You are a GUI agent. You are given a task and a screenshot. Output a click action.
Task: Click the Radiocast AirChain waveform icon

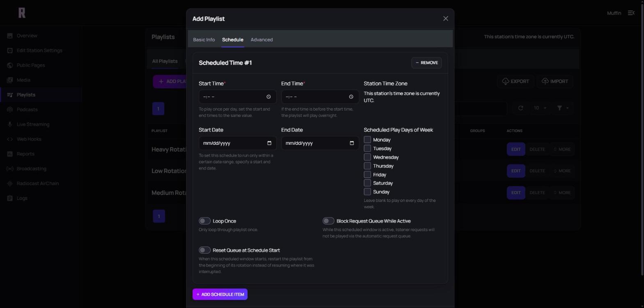pos(10,184)
